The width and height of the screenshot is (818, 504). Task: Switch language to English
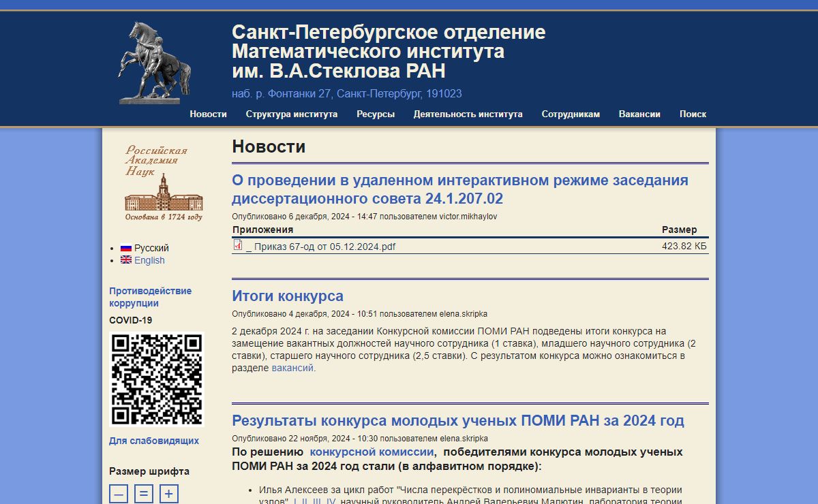[149, 260]
